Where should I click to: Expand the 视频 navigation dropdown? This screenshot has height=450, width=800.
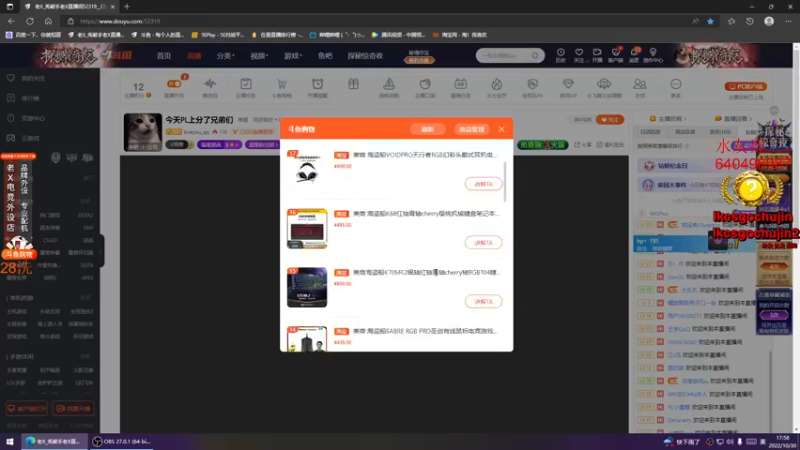(259, 56)
